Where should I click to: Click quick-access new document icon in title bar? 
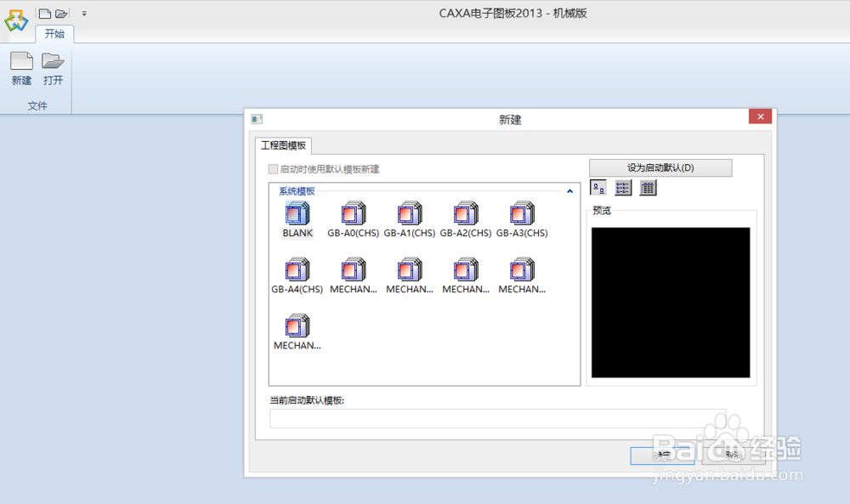tap(45, 14)
